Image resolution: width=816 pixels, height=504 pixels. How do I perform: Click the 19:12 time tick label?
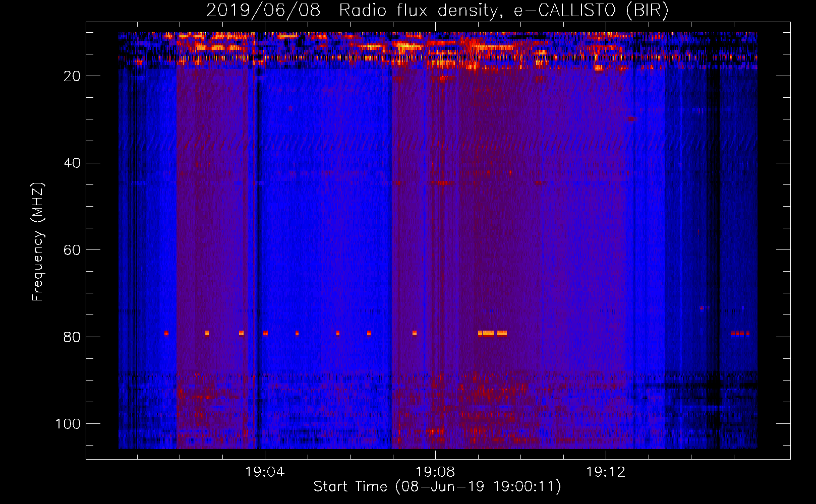pos(606,472)
